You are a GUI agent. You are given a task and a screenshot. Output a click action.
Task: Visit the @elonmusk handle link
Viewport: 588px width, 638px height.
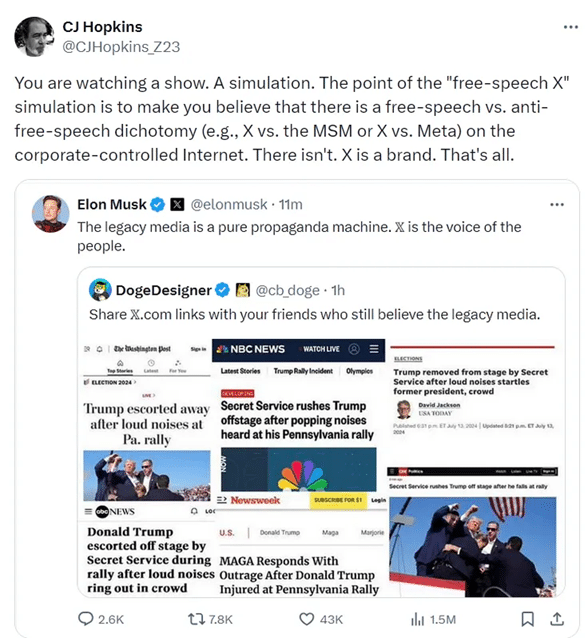229,204
